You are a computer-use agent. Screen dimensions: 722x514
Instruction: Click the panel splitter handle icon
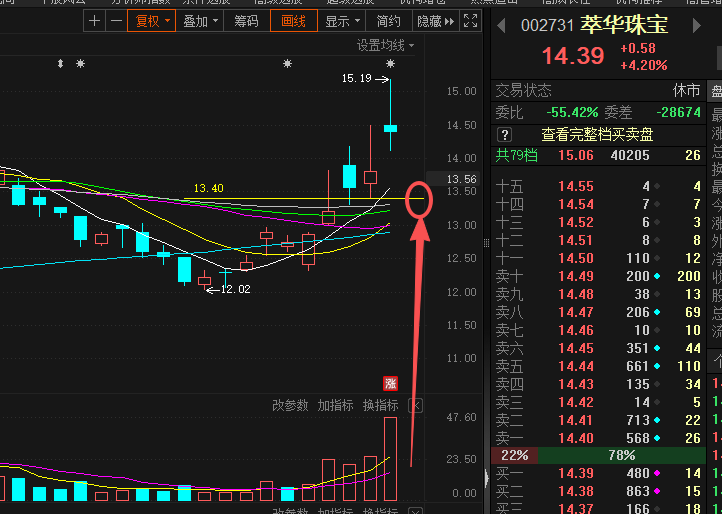pos(486,243)
